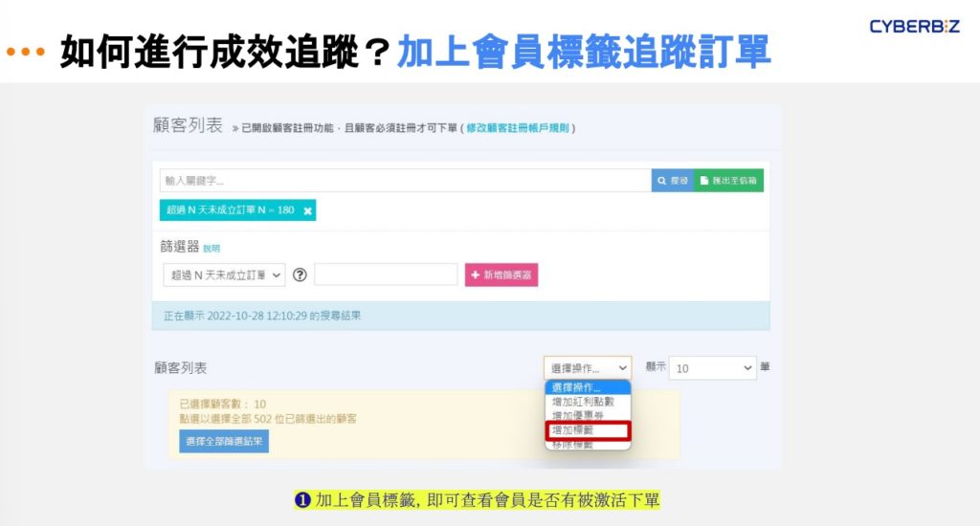Click the magnifier 搜尋 button
Viewport: 980px width, 526px height.
coord(672,181)
